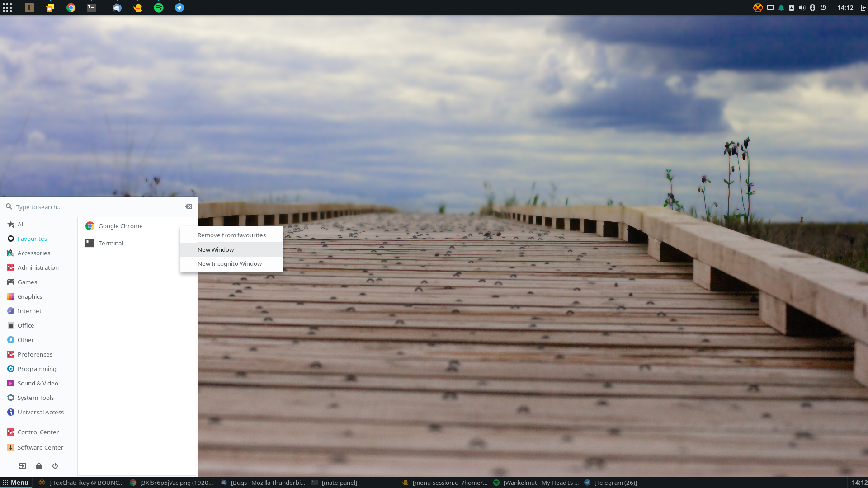Viewport: 868px width, 488px height.
Task: Click the Menu button in bottom panel
Action: click(x=16, y=483)
